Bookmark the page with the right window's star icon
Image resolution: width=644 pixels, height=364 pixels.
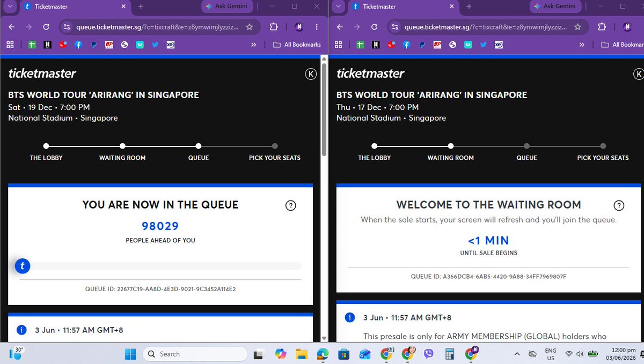577,27
